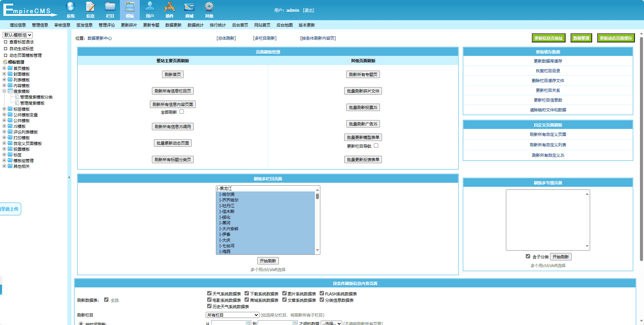Click the column list scrollbar down arrow
The image size is (644, 325).
point(317,250)
